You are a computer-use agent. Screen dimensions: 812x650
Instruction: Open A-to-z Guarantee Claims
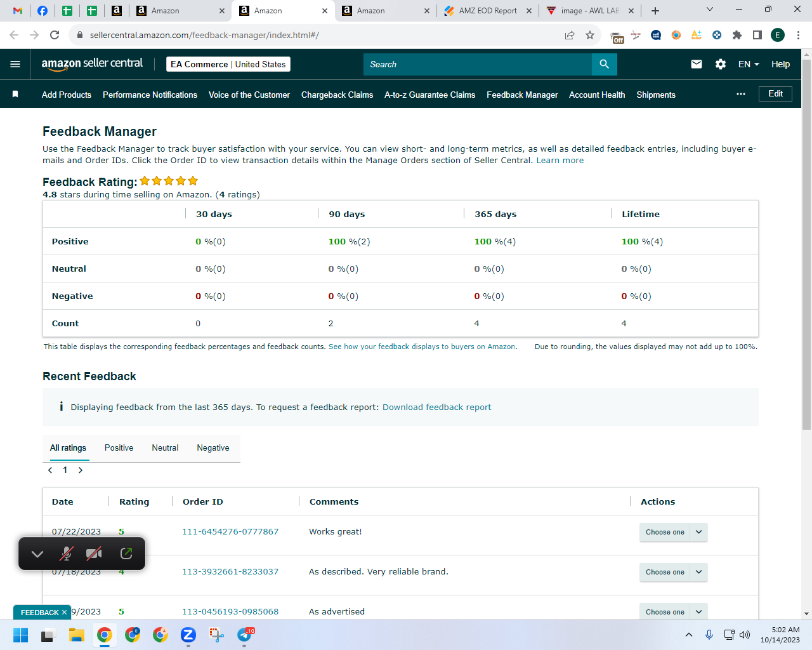[x=429, y=95]
